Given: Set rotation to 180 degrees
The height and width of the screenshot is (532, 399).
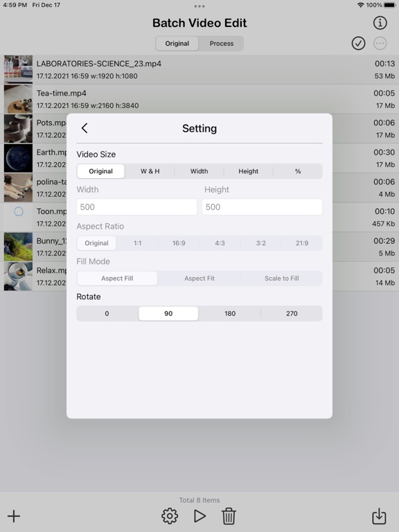Looking at the screenshot, I should pos(230,314).
